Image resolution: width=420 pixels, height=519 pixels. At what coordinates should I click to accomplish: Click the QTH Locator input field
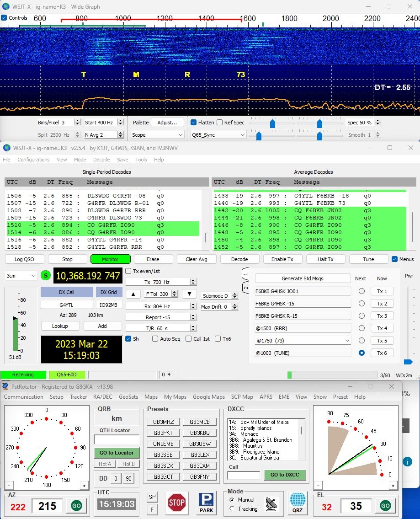pyautogui.click(x=117, y=440)
